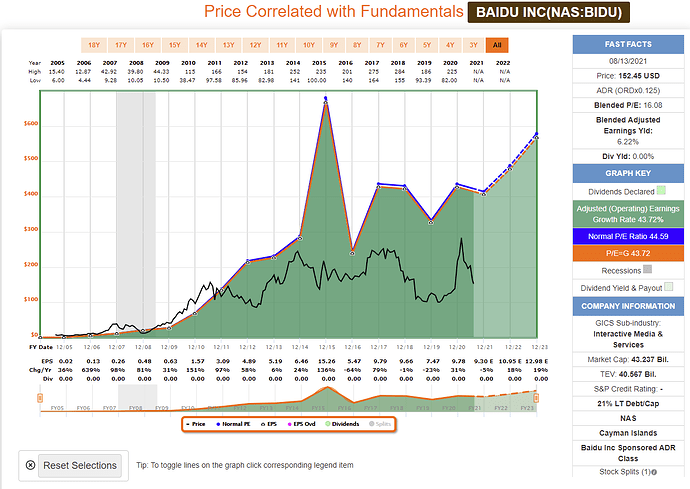Select the 16Y time range tab
690x489 pixels.
point(148,45)
